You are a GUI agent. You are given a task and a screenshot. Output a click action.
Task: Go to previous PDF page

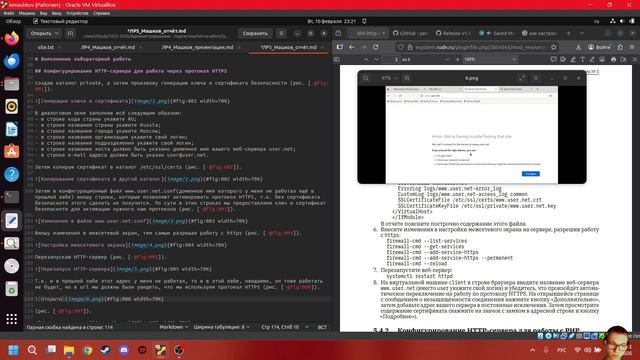coord(366,60)
